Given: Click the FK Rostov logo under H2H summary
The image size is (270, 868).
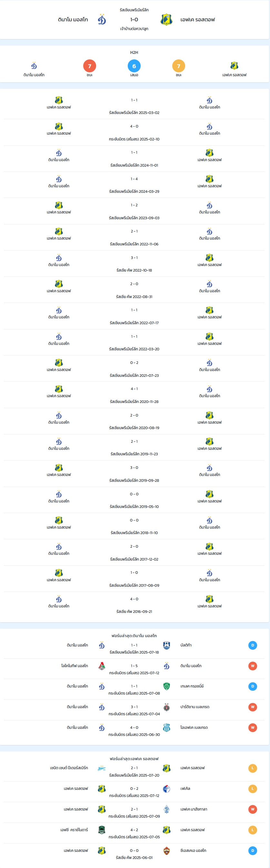Looking at the screenshot, I should pos(234,66).
